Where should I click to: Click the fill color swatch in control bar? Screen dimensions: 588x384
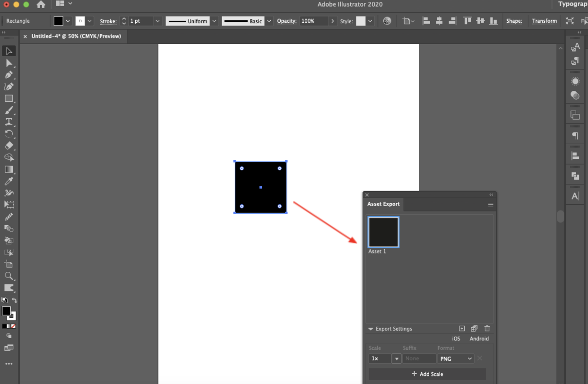click(58, 21)
